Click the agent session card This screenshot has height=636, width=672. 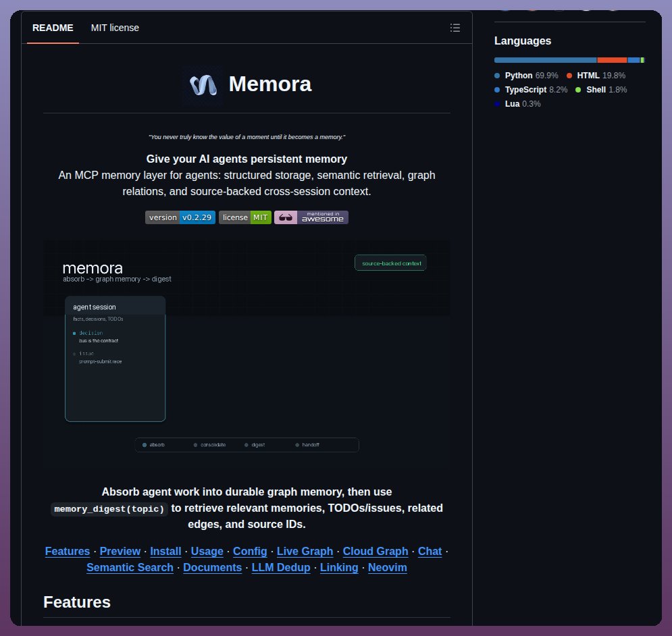pyautogui.click(x=115, y=359)
